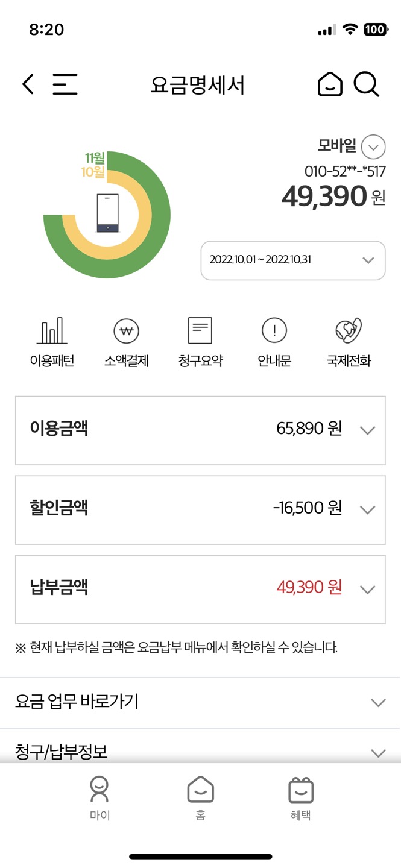401x868 pixels.
Task: Tap the back arrow icon
Action: tap(28, 84)
